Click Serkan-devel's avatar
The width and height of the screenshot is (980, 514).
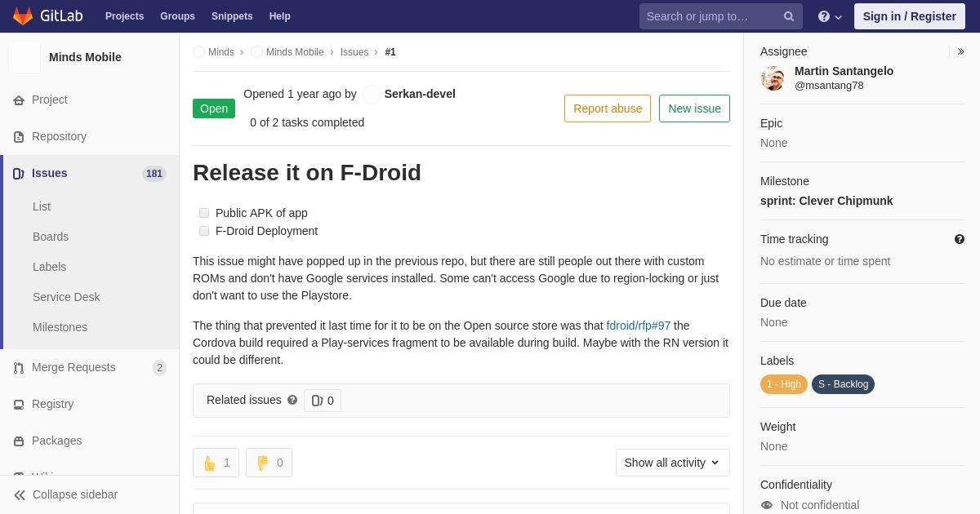372,95
